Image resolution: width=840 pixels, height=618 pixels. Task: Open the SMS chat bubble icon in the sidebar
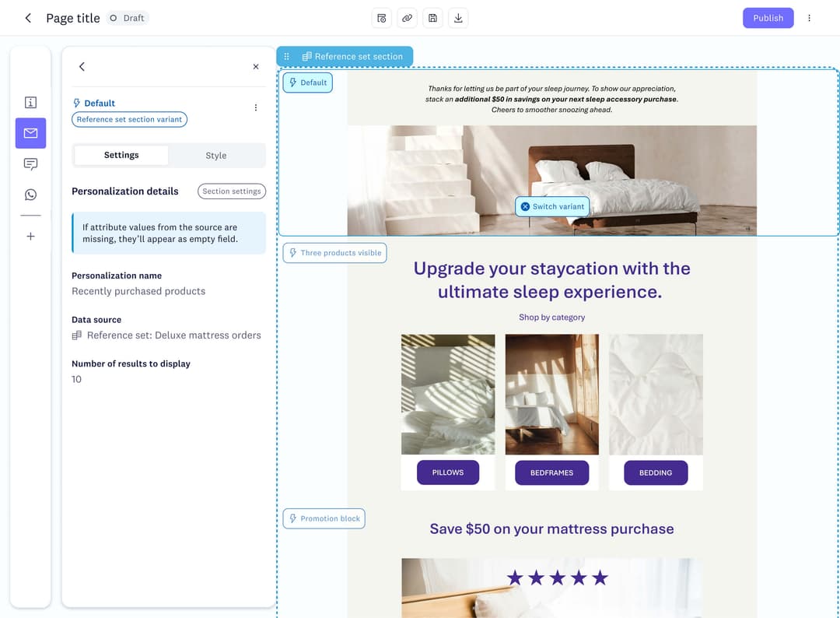(30, 163)
